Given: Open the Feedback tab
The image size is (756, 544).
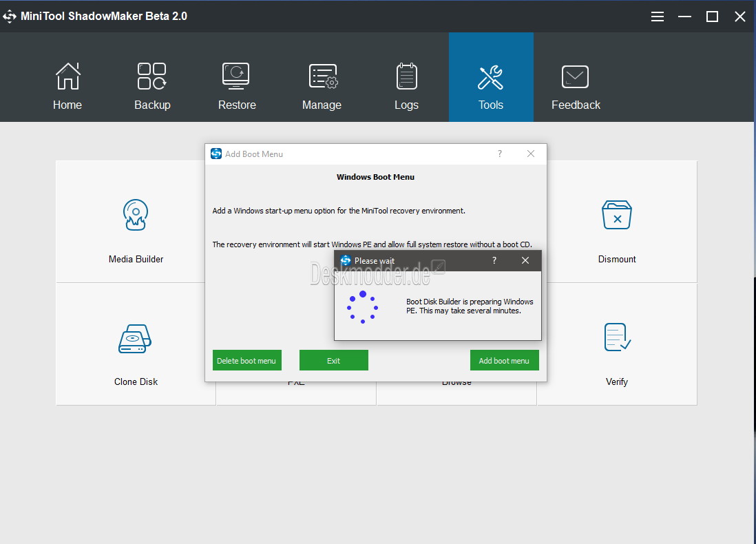Looking at the screenshot, I should click(576, 77).
